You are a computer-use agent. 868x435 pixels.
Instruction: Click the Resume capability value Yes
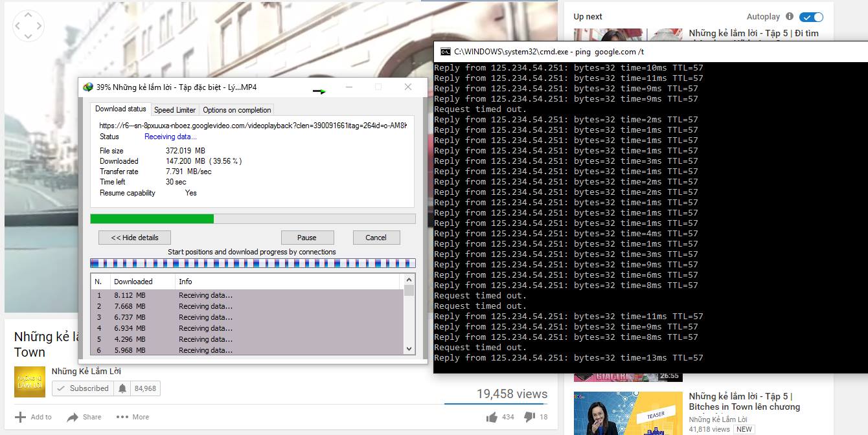pos(191,193)
